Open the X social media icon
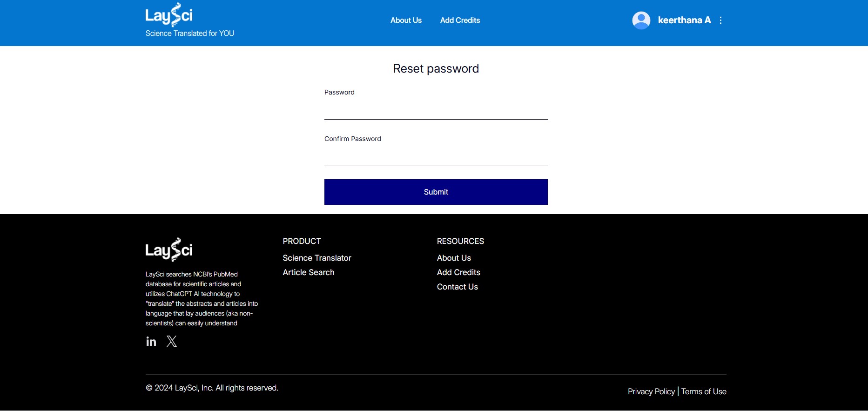Viewport: 868px width, 411px height. pos(172,342)
